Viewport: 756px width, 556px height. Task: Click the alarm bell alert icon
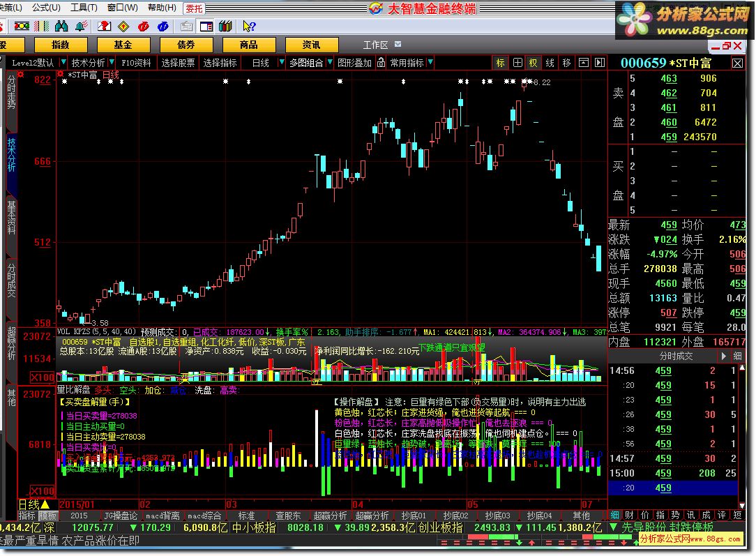point(81,26)
